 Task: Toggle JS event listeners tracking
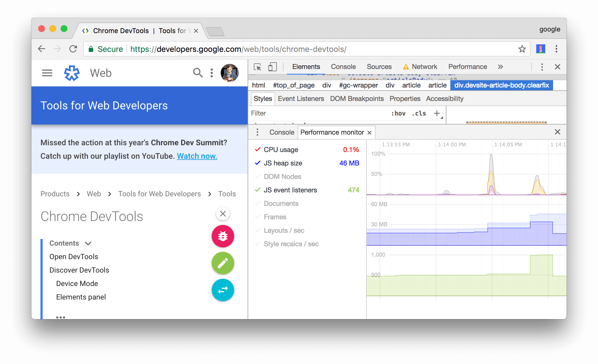point(257,190)
